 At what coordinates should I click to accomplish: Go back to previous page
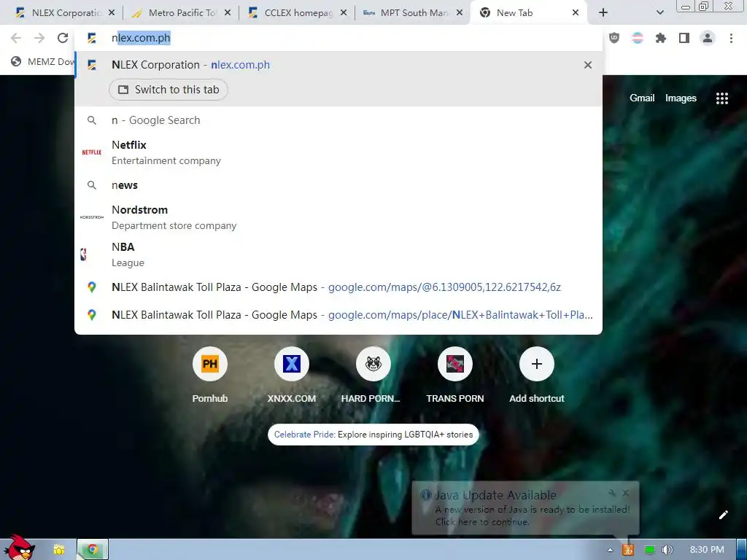tap(16, 38)
